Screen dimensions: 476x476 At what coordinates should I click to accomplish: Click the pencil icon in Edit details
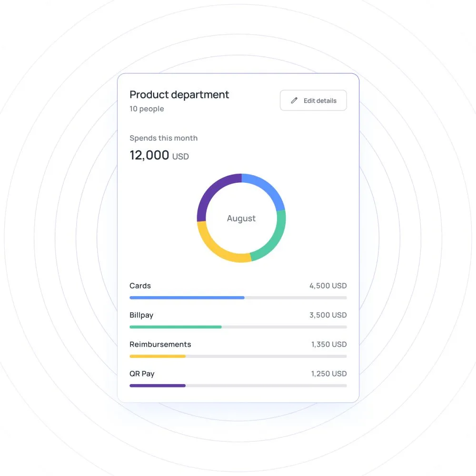pyautogui.click(x=294, y=100)
